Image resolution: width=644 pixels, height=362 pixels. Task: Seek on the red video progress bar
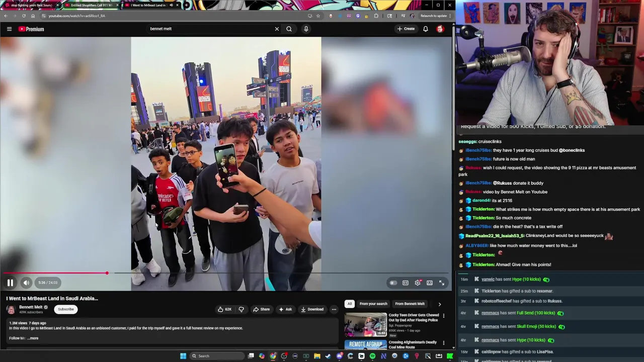(x=226, y=273)
